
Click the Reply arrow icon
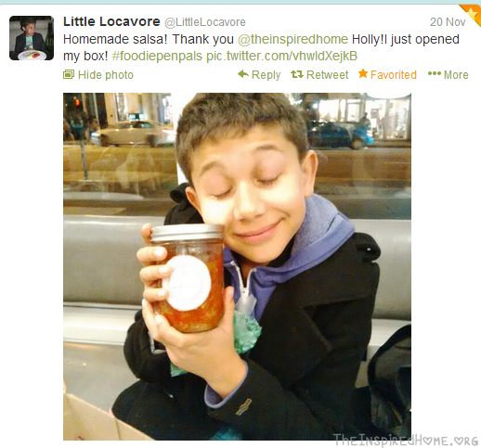pos(243,74)
